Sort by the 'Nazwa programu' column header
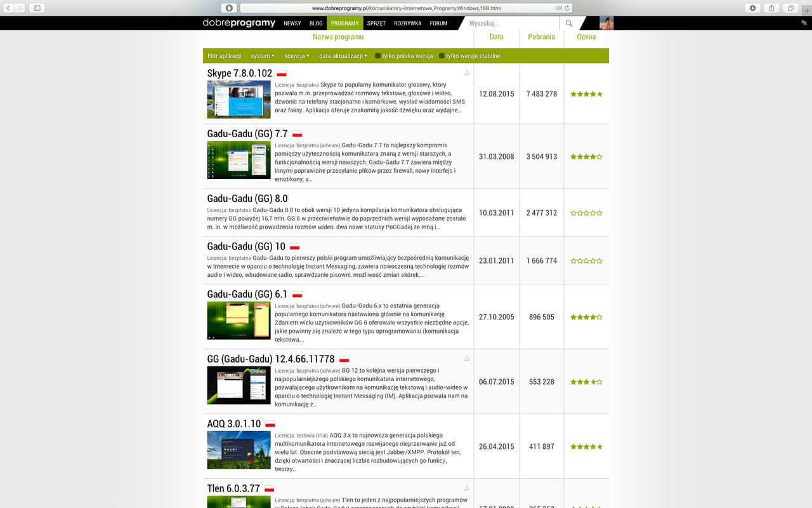Viewport: 812px width, 508px height. [338, 37]
